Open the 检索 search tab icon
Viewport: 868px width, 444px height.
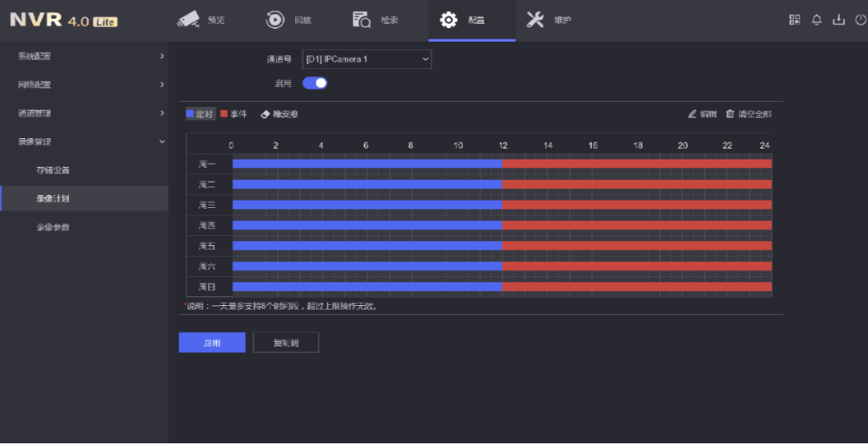(362, 20)
